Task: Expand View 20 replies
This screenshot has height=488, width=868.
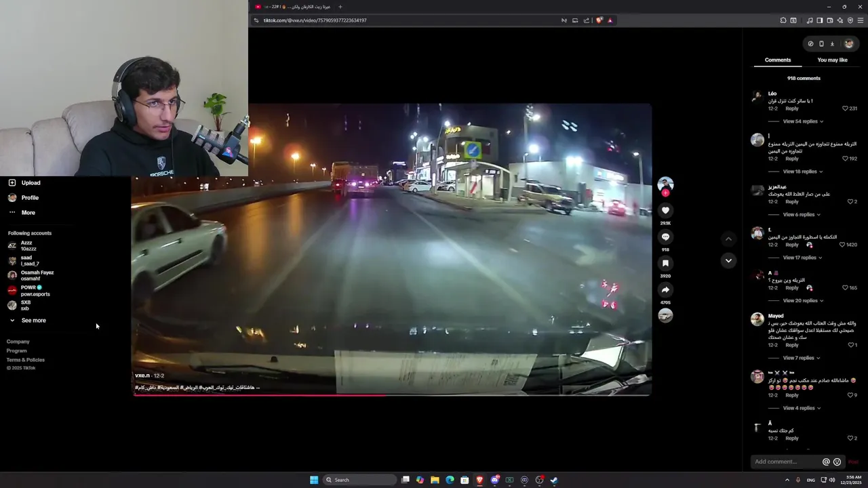Action: [803, 300]
